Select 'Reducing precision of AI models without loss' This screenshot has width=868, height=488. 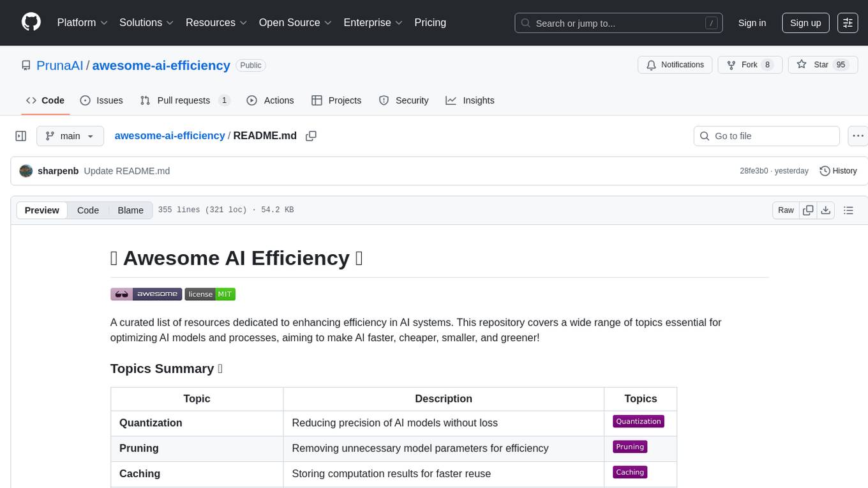(394, 423)
